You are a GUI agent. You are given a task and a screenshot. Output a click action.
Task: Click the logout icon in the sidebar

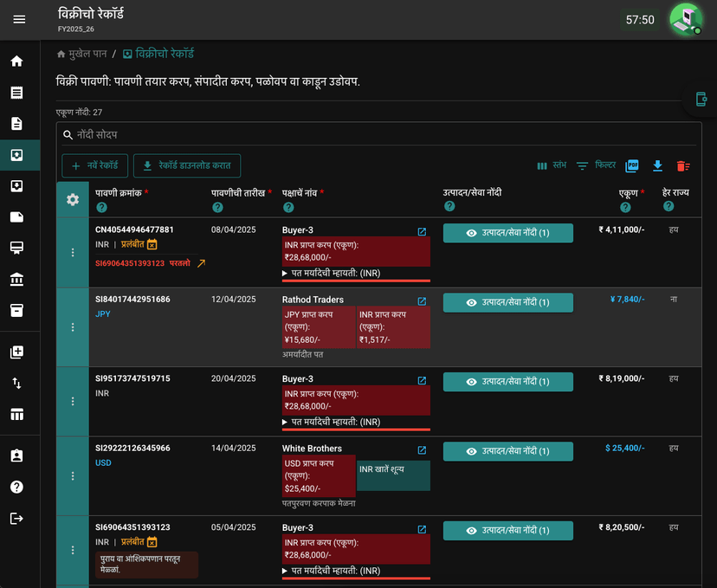click(17, 519)
